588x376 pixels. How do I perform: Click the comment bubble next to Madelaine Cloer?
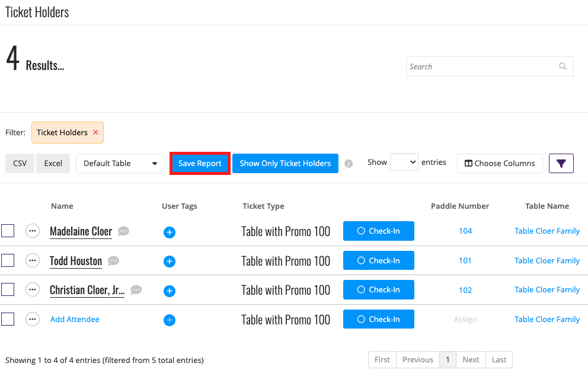coord(123,231)
